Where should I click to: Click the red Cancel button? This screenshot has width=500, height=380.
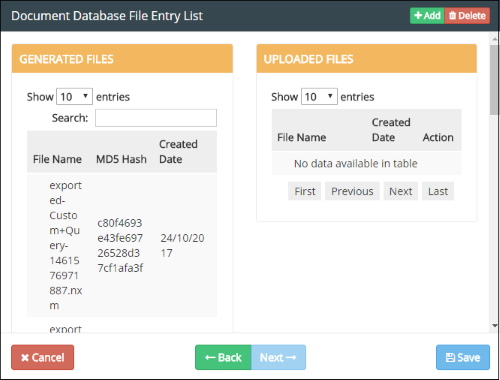pos(43,357)
